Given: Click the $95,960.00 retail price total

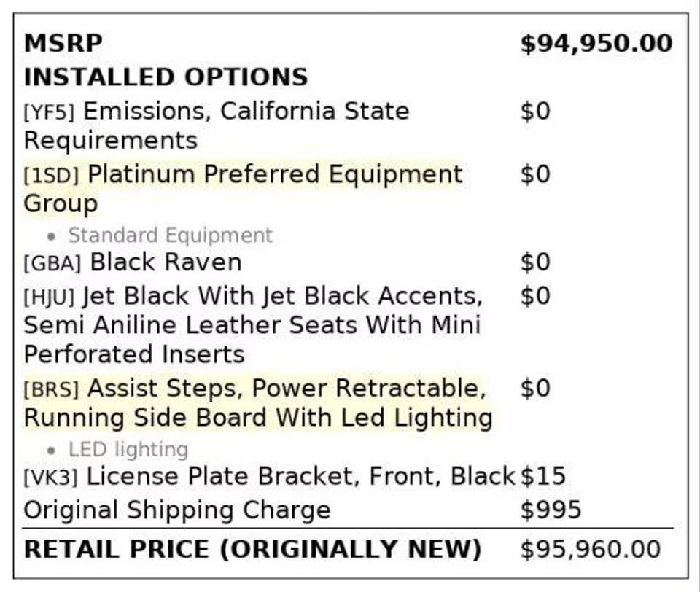Looking at the screenshot, I should click(590, 549).
